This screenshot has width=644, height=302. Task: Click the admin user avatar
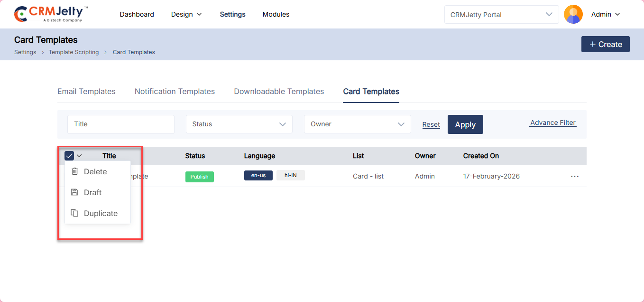coord(573,14)
